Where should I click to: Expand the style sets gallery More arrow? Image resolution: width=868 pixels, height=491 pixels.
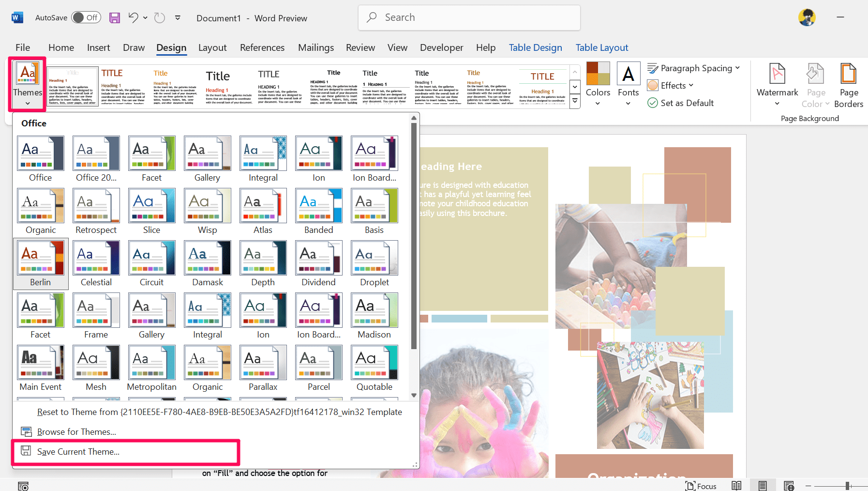575,101
